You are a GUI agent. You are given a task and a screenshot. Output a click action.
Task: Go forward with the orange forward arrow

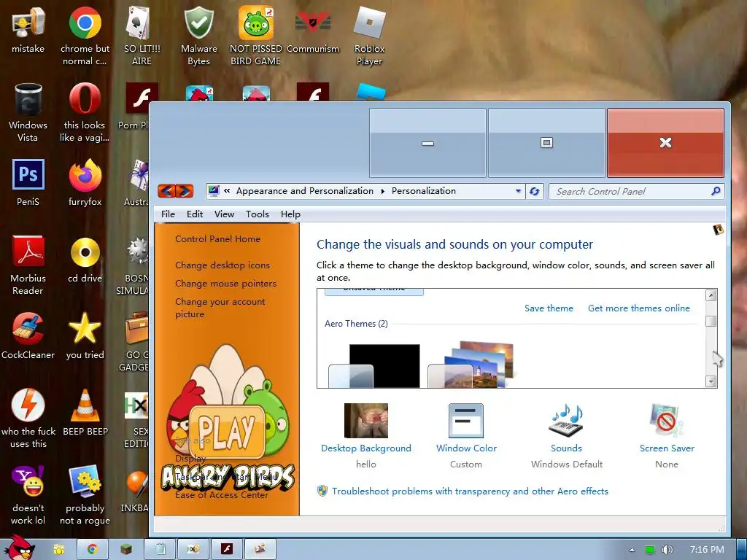tap(185, 191)
